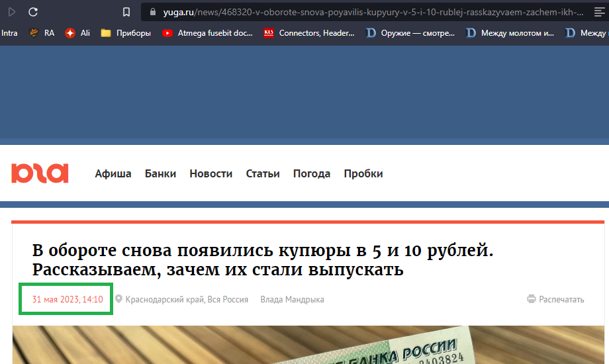Open the Intra bookmark
The image size is (609, 364).
coord(9,33)
